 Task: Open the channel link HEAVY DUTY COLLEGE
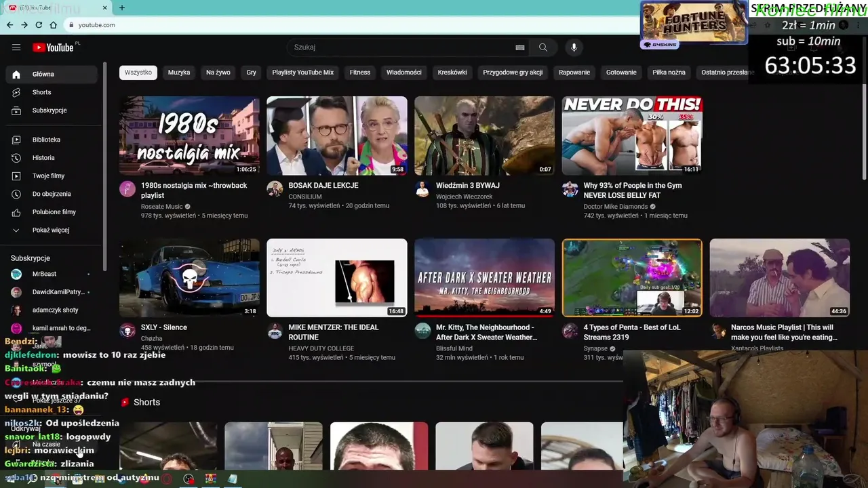(321, 348)
